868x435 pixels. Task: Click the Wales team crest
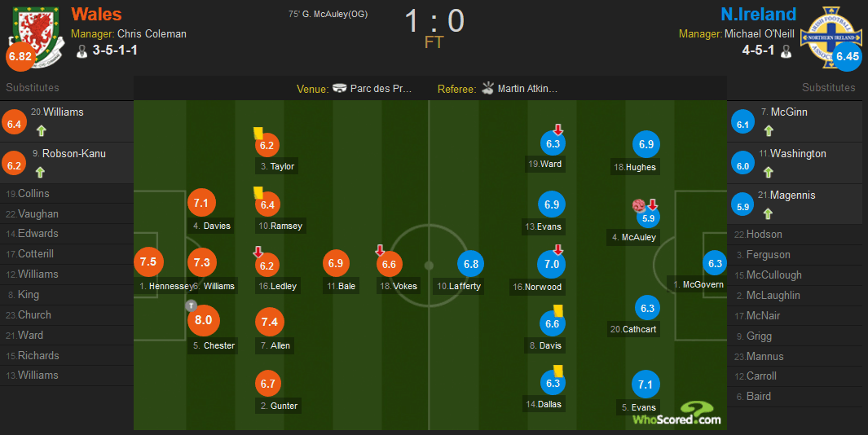click(36, 36)
